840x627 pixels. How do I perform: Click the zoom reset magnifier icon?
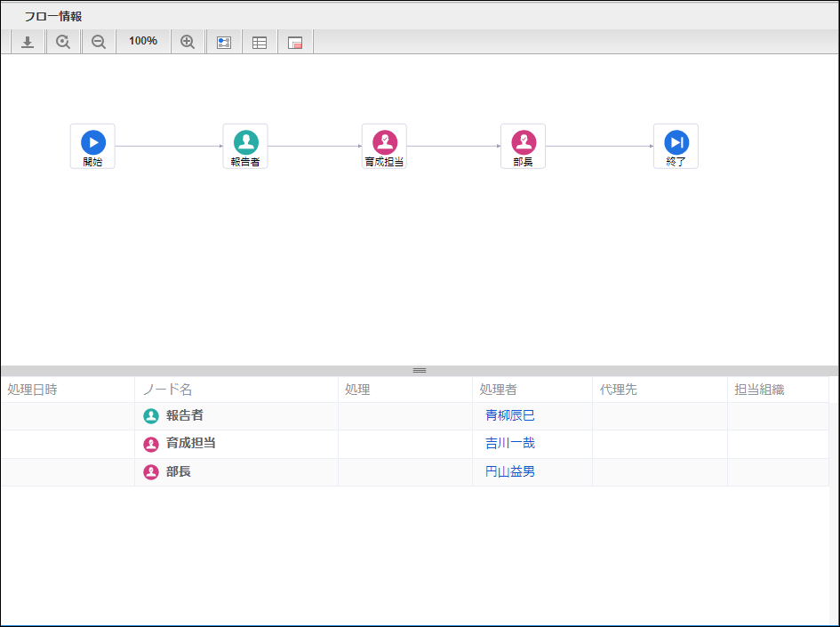tap(63, 42)
